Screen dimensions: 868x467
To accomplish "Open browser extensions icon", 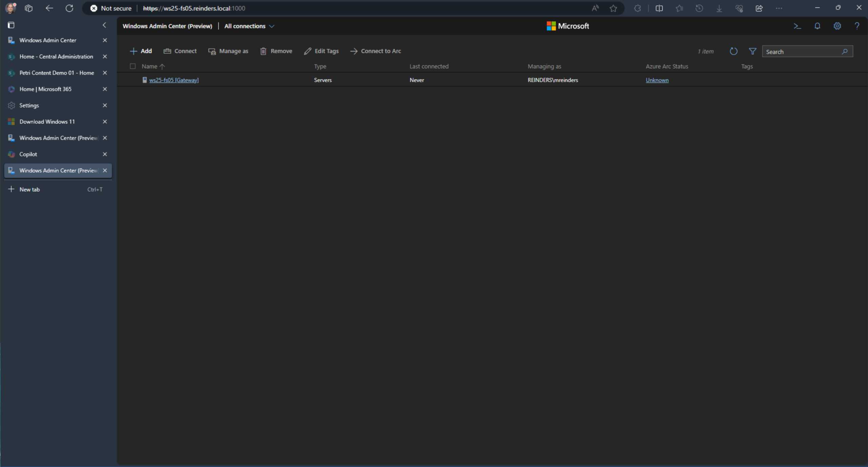I will click(637, 8).
